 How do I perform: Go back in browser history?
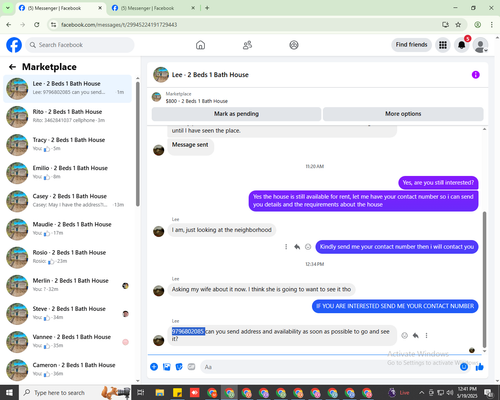tap(9, 25)
